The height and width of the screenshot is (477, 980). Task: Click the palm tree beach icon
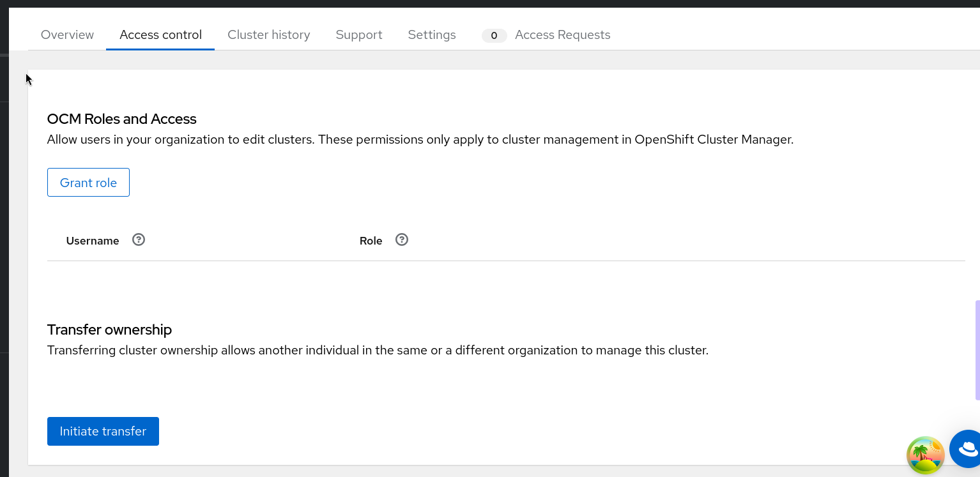tap(925, 455)
